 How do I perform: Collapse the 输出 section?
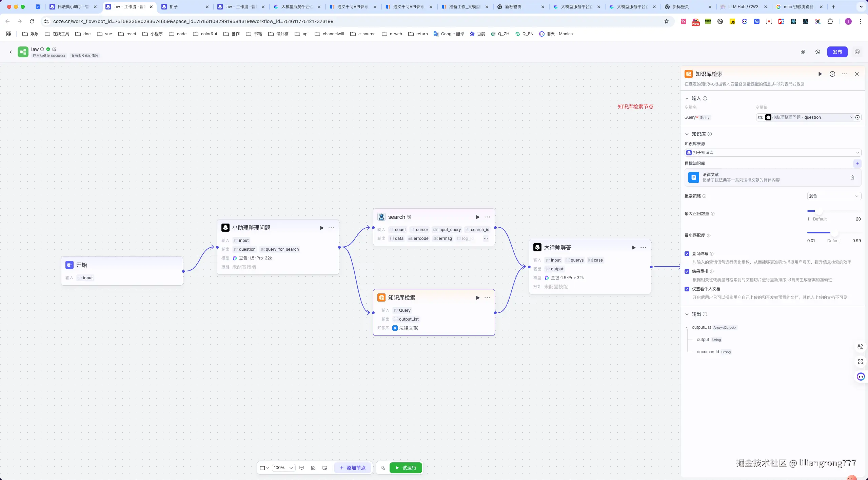[x=687, y=314]
